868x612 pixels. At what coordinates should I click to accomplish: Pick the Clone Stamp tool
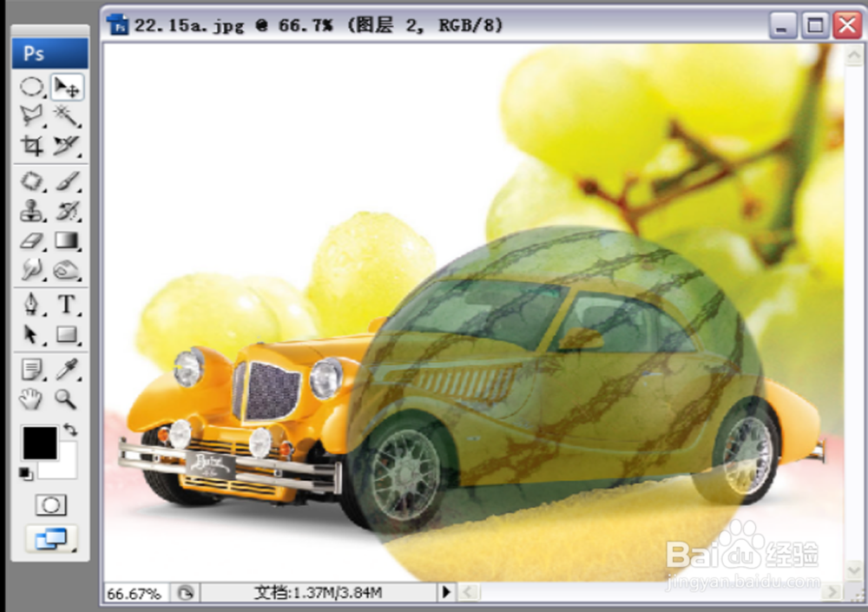32,210
